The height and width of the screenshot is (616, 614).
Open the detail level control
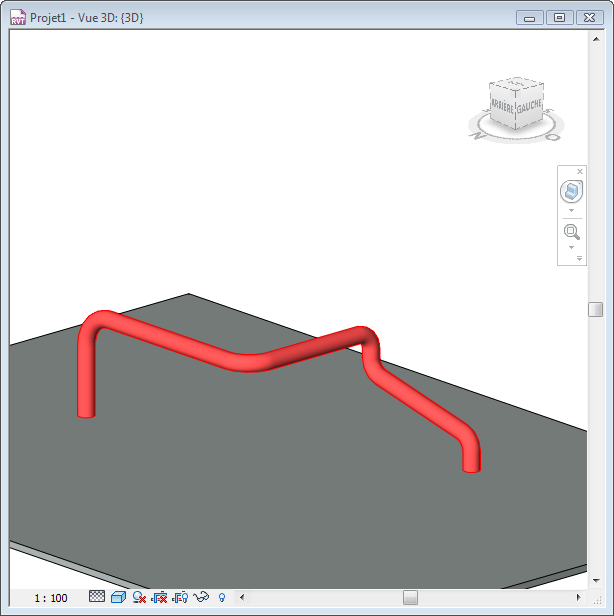click(x=97, y=597)
